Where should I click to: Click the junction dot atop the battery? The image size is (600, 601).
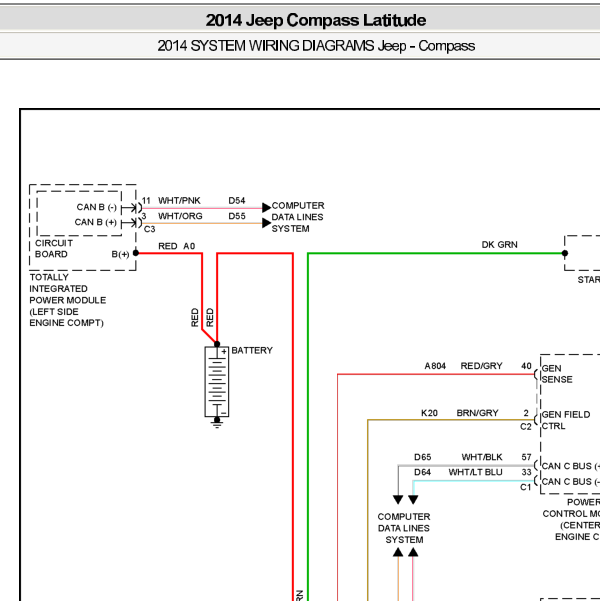[x=217, y=344]
